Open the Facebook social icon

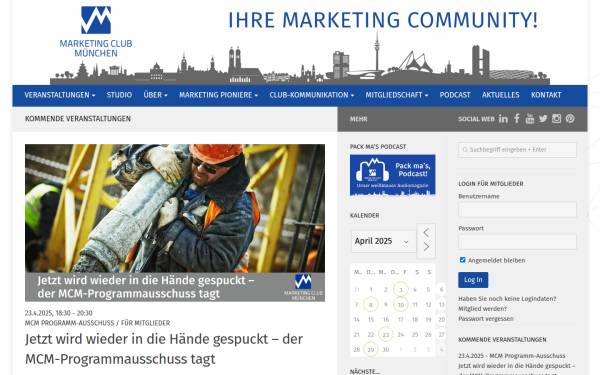pos(517,119)
